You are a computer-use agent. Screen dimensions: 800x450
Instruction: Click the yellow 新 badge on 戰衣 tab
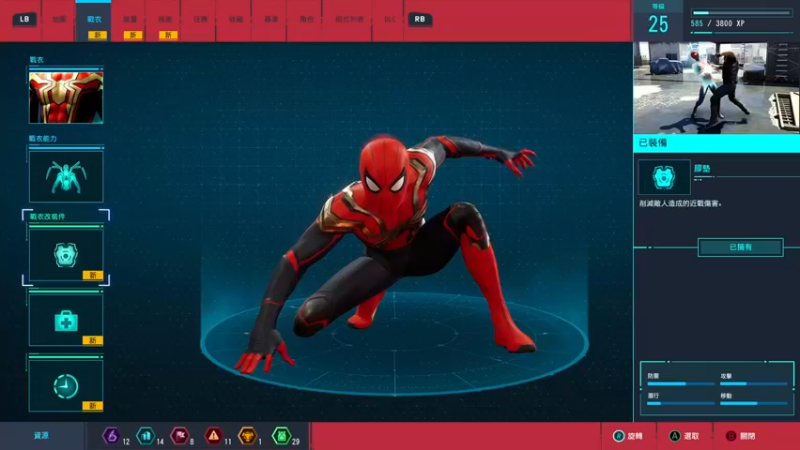tap(97, 35)
